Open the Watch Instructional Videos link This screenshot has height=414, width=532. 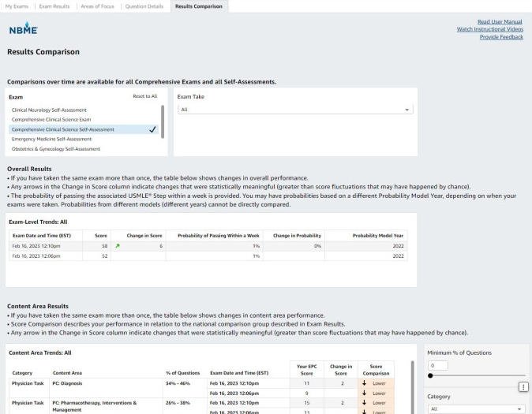490,29
